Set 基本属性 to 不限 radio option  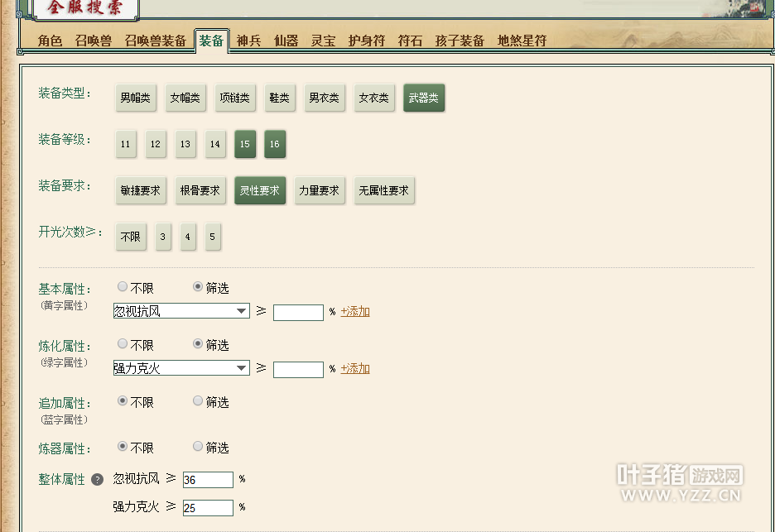123,287
